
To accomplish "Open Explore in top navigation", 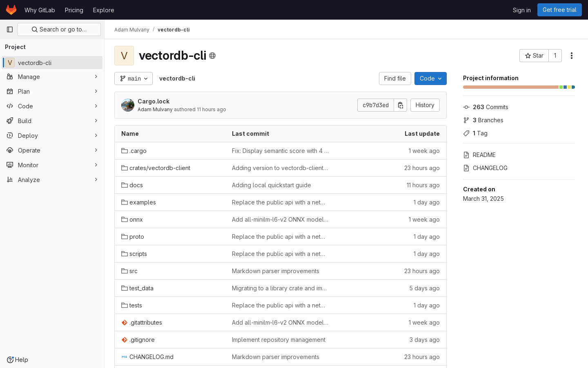I will (103, 10).
